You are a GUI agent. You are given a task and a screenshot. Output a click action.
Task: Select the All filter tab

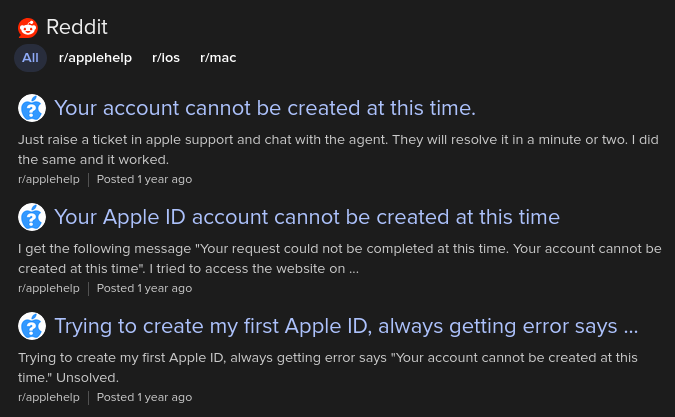click(30, 58)
